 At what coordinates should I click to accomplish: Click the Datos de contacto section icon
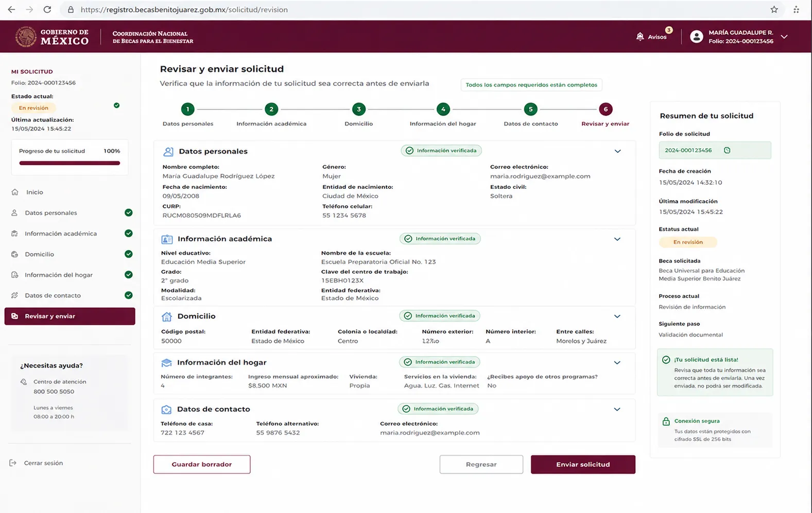point(166,410)
